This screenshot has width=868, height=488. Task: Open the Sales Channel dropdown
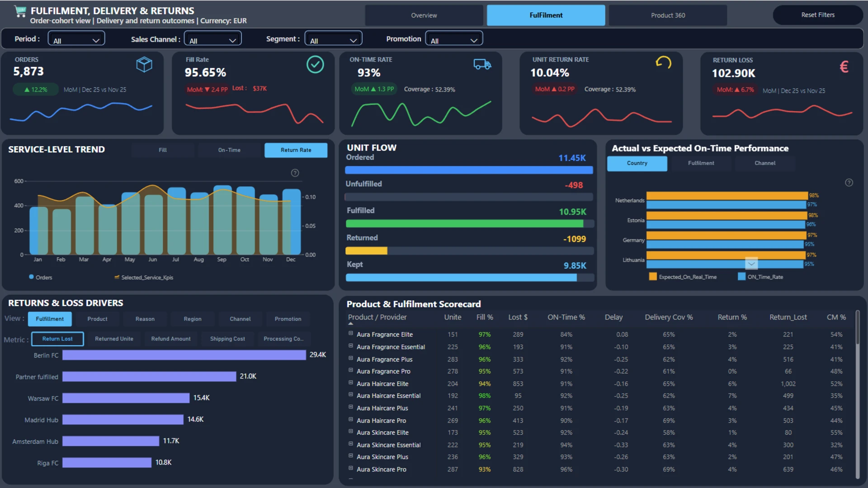click(x=213, y=39)
